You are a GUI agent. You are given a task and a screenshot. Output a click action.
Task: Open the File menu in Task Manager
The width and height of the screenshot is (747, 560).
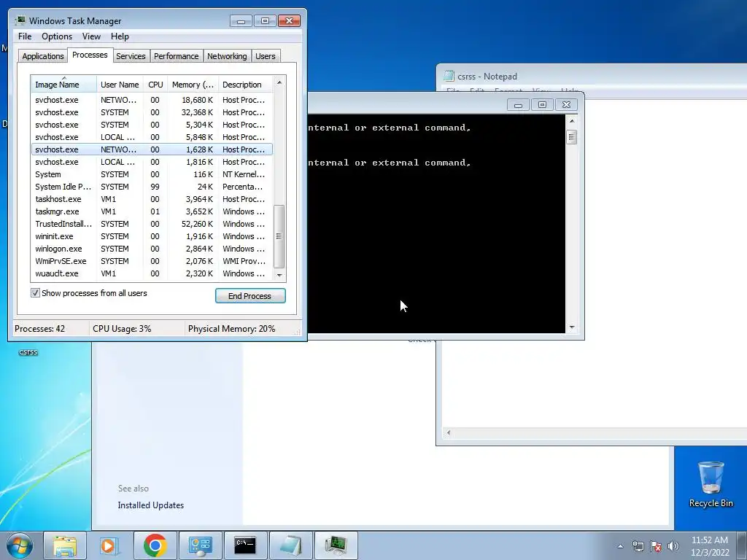coord(25,36)
